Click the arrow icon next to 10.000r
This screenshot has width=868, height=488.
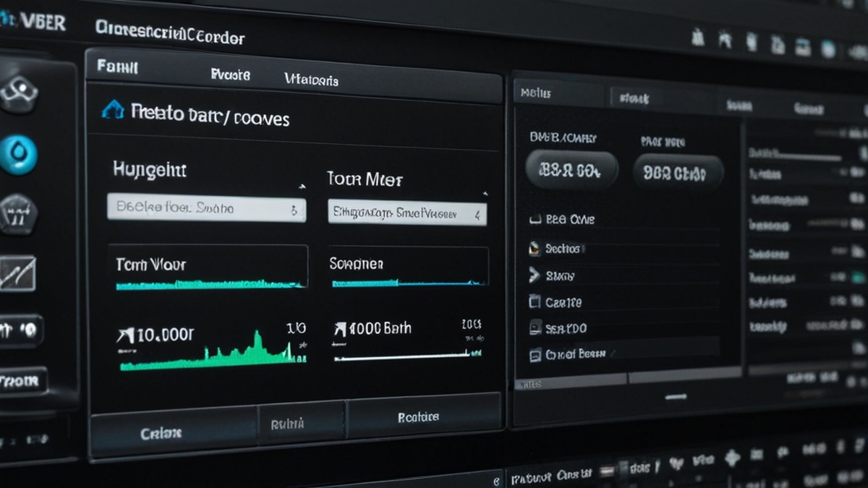(x=124, y=335)
